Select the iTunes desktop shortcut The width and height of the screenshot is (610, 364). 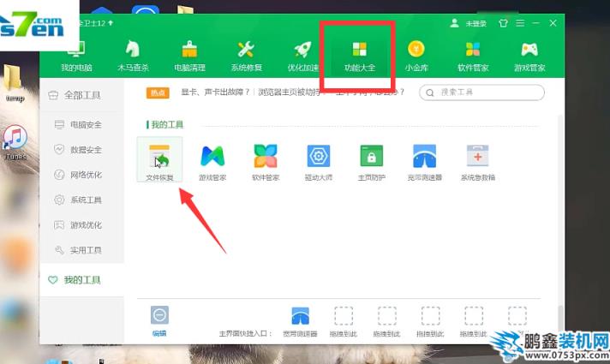(15, 143)
